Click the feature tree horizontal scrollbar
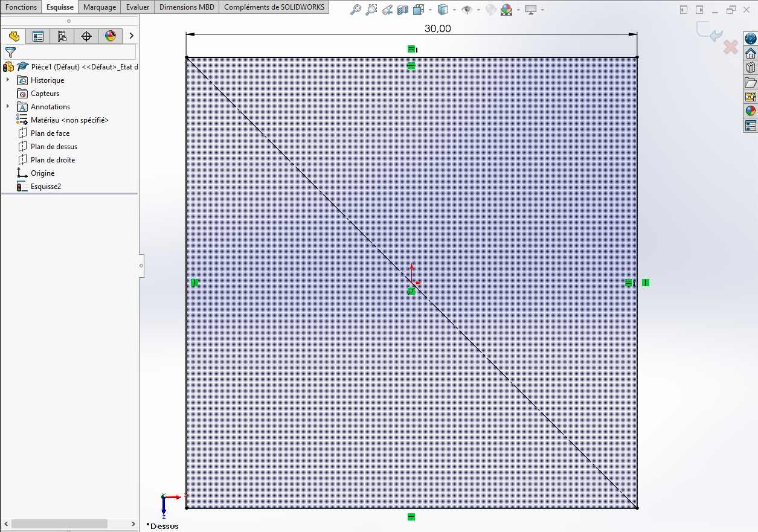 [x=59, y=524]
